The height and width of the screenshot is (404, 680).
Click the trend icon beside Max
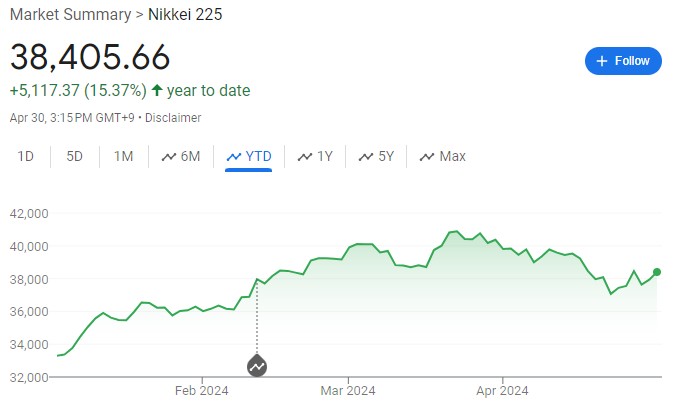tap(427, 156)
